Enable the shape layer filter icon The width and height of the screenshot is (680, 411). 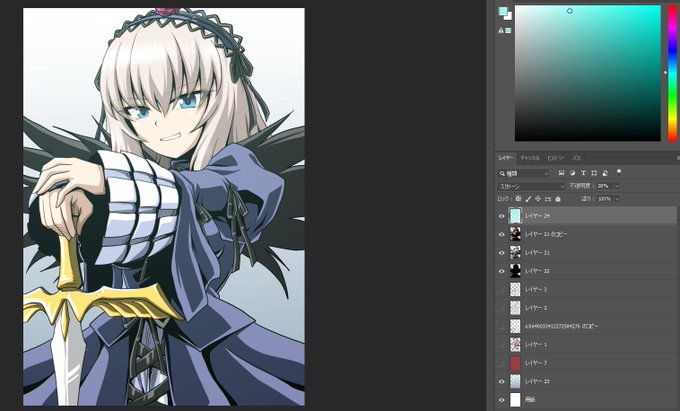click(x=594, y=173)
